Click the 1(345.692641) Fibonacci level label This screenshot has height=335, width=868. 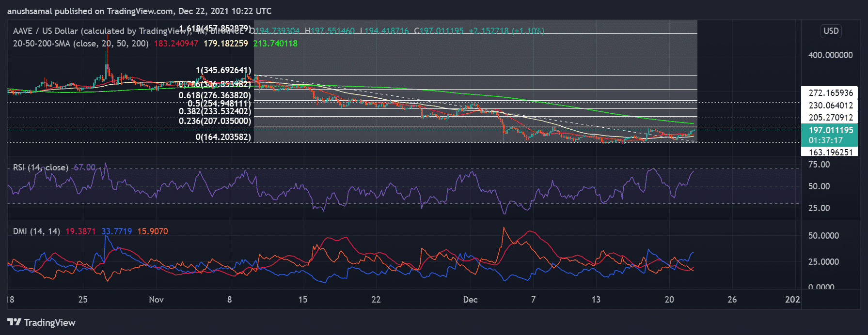click(223, 70)
